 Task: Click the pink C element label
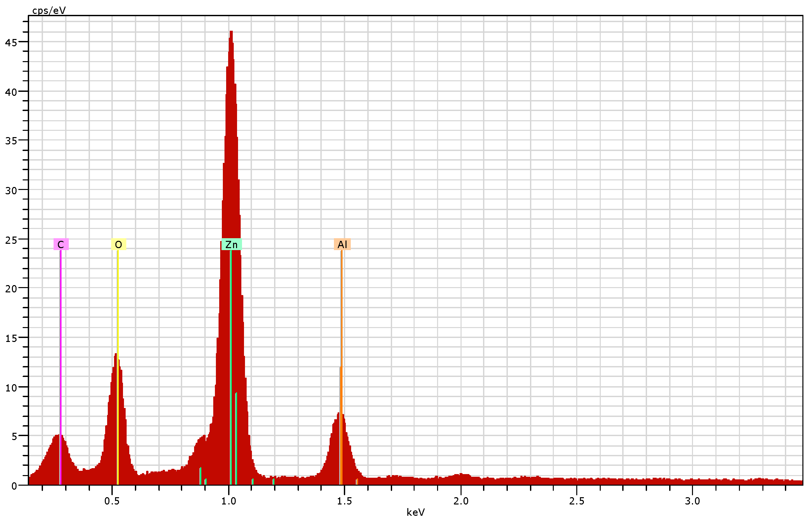point(61,244)
